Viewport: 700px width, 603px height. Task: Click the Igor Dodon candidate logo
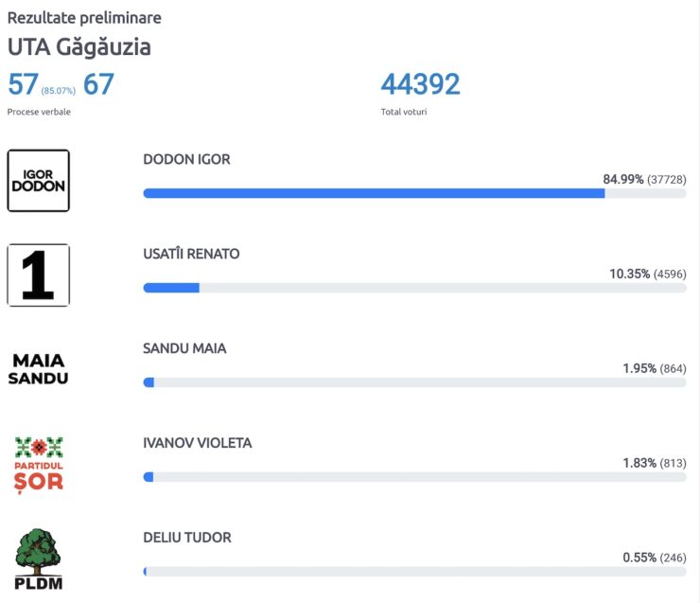click(x=39, y=181)
